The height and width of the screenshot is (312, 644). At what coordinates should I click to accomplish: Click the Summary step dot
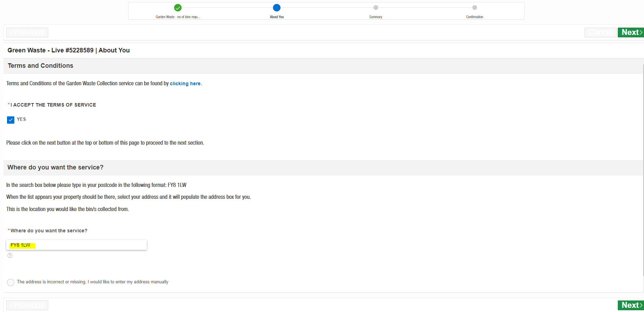[376, 8]
